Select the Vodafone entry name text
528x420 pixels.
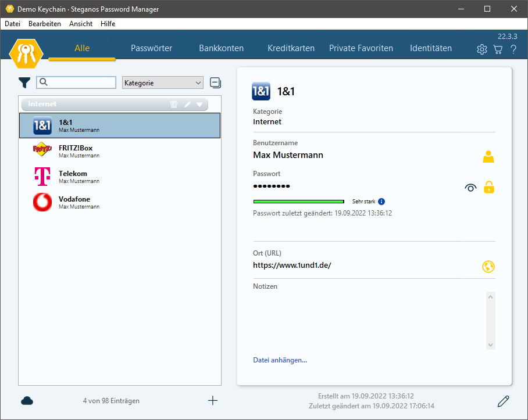click(74, 199)
